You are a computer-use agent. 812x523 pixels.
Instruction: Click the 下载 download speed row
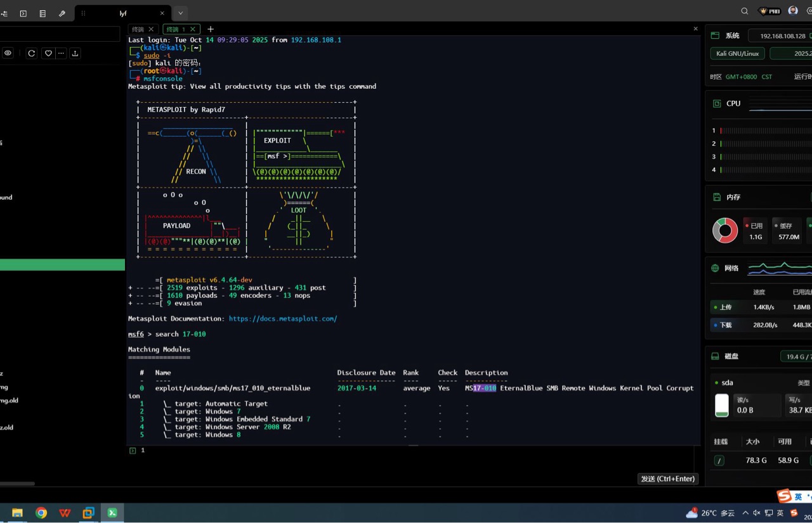click(761, 325)
